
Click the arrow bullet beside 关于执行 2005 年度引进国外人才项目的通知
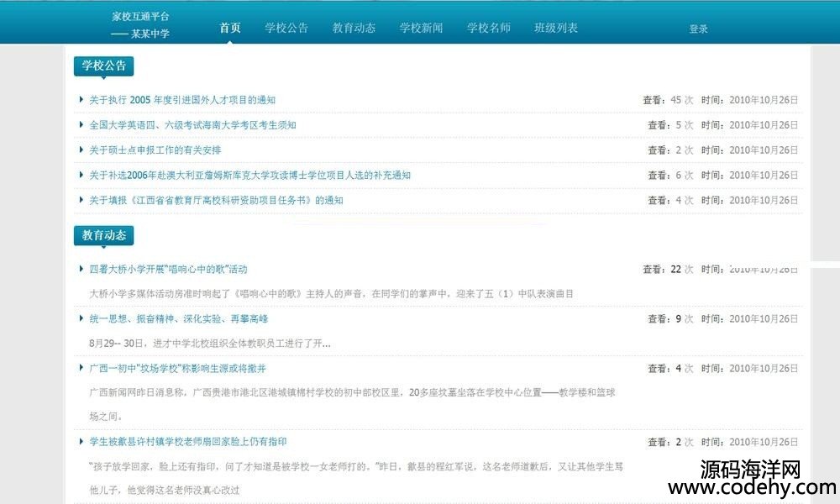pyautogui.click(x=81, y=100)
